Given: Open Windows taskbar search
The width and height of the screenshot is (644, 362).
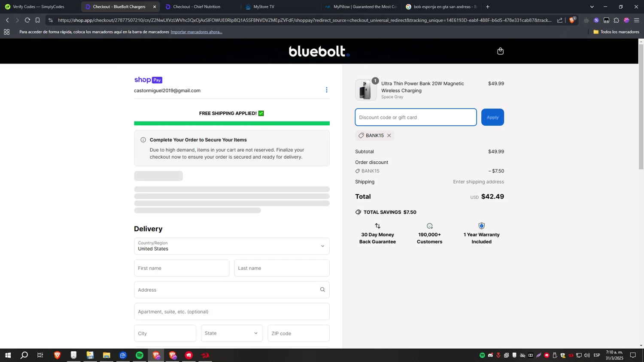Looking at the screenshot, I should (24, 355).
